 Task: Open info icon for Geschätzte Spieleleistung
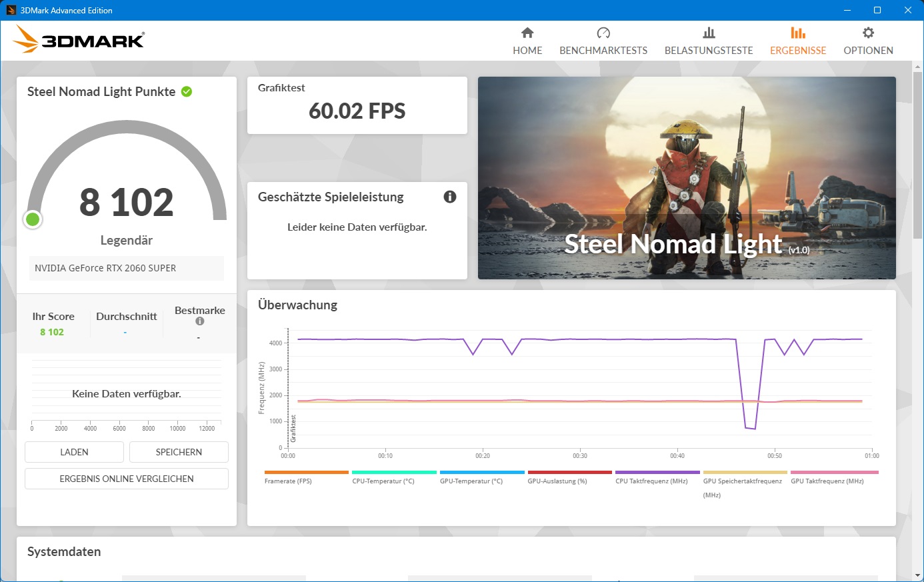coord(450,197)
